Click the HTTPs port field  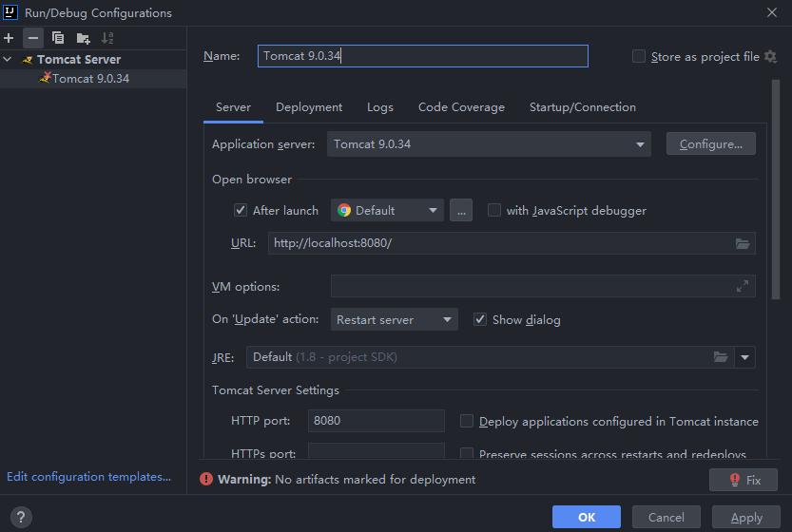click(377, 450)
